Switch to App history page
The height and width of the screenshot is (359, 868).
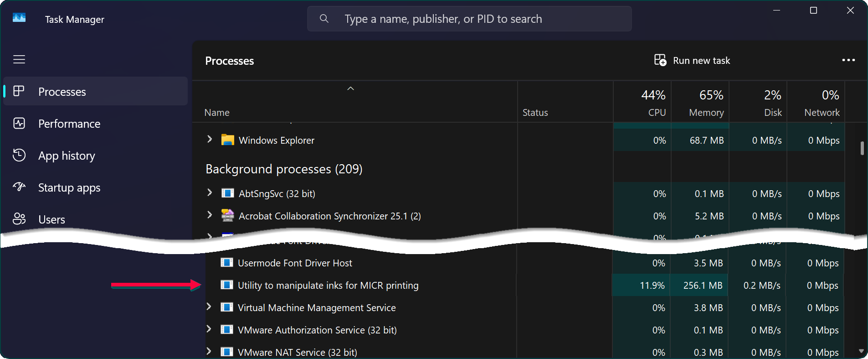tap(67, 156)
